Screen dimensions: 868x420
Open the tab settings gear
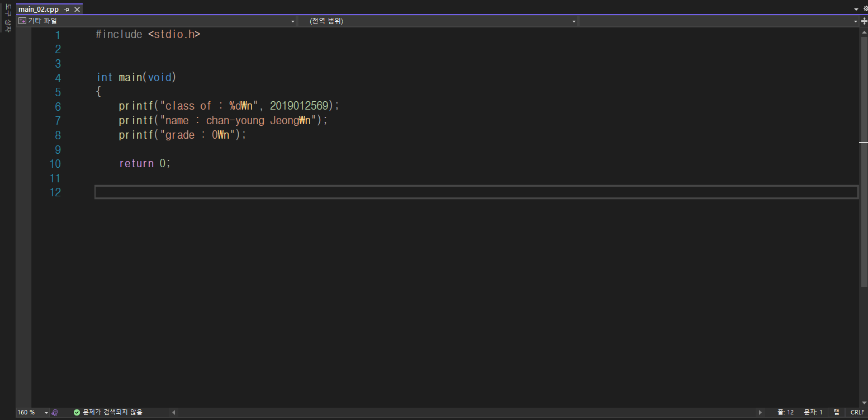(x=865, y=9)
